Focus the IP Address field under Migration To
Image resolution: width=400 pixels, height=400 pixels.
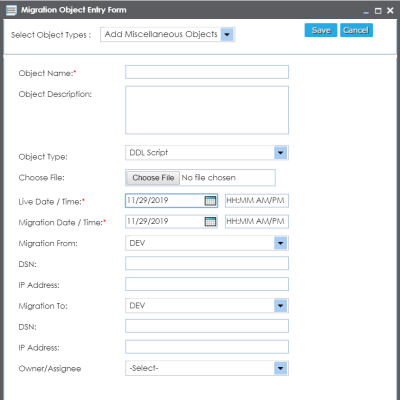click(x=207, y=347)
